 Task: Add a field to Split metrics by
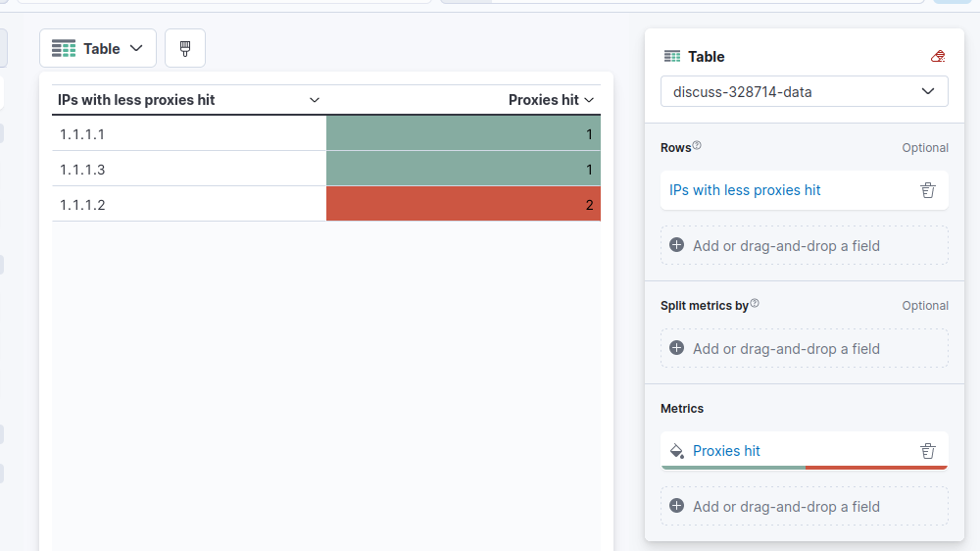point(804,348)
